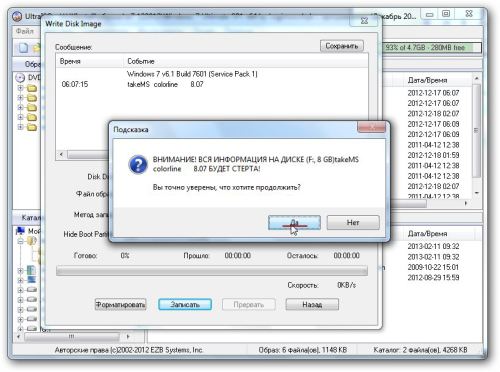Image resolution: width=500 pixels, height=372 pixels.
Task: Click the Записать button
Action: click(x=185, y=304)
